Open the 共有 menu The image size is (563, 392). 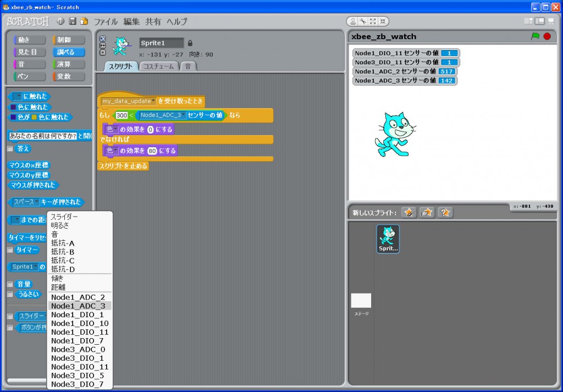tap(153, 21)
